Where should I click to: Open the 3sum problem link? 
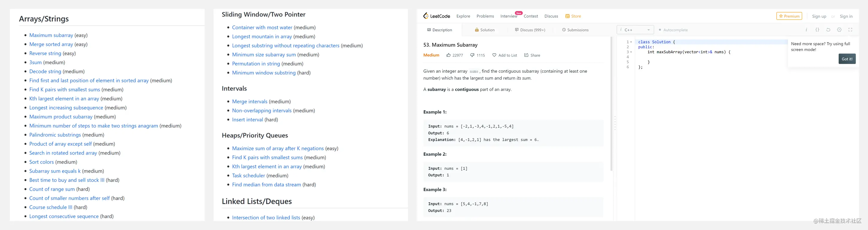click(35, 62)
